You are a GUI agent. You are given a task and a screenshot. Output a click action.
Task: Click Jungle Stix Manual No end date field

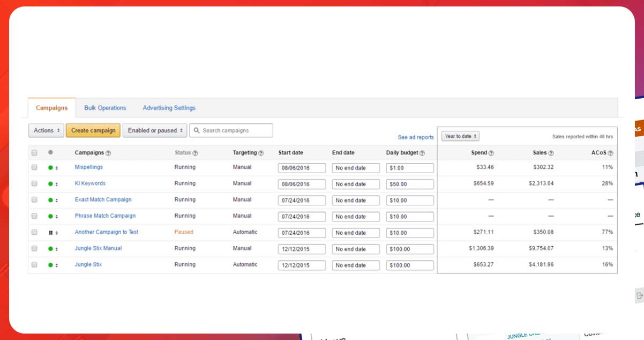(x=356, y=249)
